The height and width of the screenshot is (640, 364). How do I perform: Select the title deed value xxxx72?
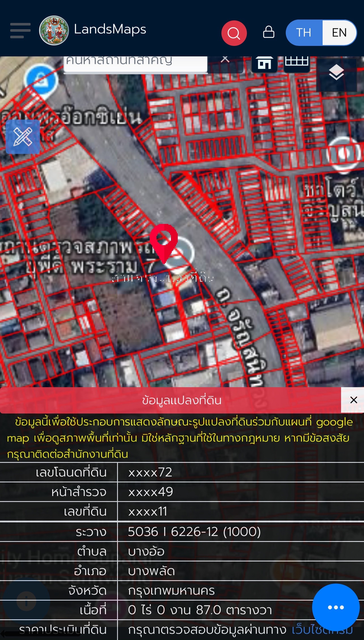click(150, 472)
